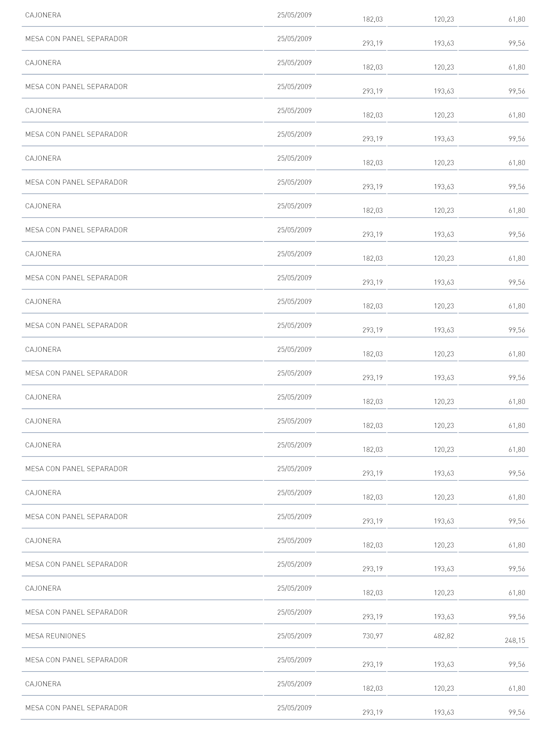560x731 pixels.
Task: Select the 482,82 amount
Action: click(x=444, y=636)
